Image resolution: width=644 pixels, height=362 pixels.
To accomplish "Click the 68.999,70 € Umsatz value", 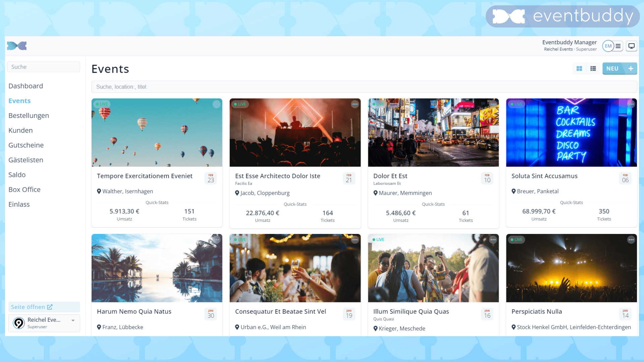I will pyautogui.click(x=539, y=211).
